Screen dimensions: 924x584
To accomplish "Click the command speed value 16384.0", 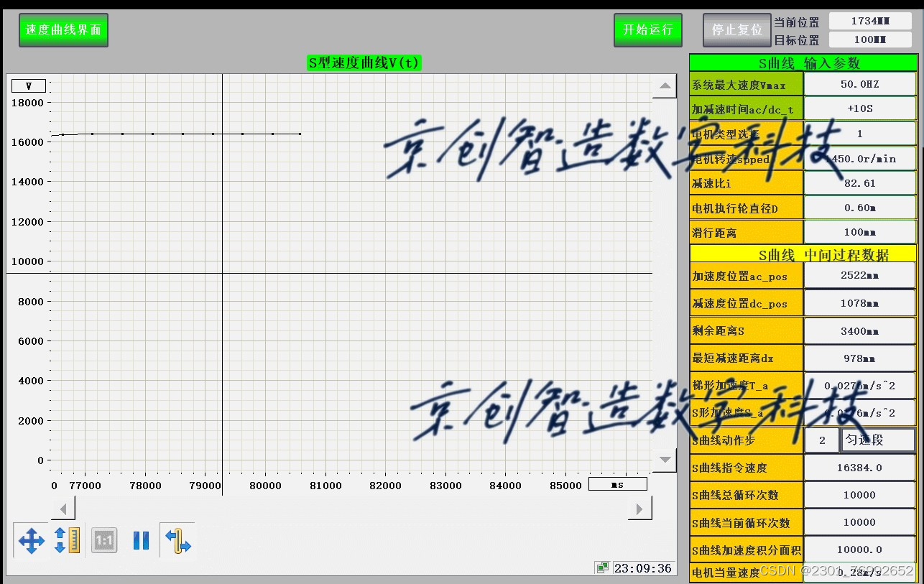I will (860, 468).
